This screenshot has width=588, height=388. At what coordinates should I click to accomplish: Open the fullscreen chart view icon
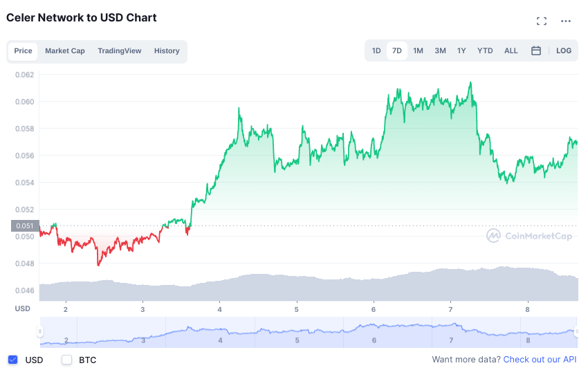(542, 21)
